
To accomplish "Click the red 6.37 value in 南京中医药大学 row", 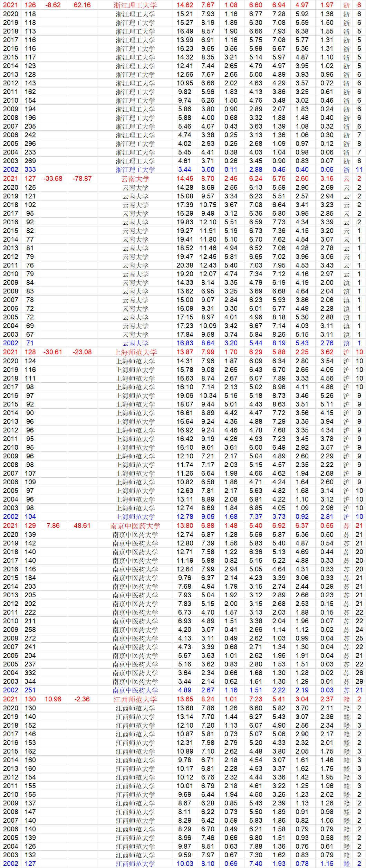I will point(302,526).
